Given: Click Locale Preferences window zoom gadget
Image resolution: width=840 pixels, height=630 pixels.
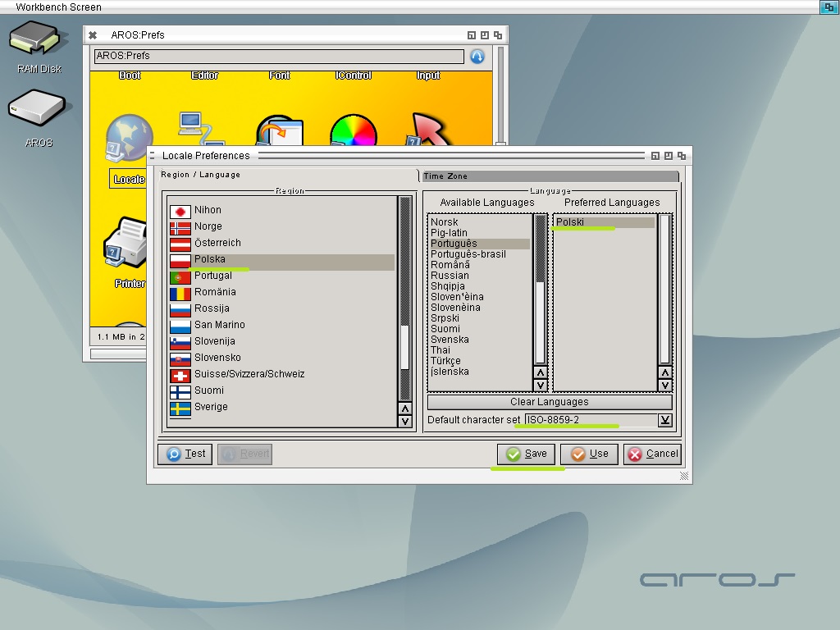Looking at the screenshot, I should [x=668, y=155].
